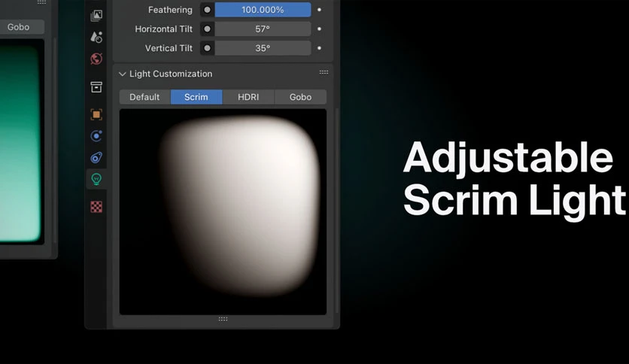Open the Scene properties tab icon

click(96, 37)
